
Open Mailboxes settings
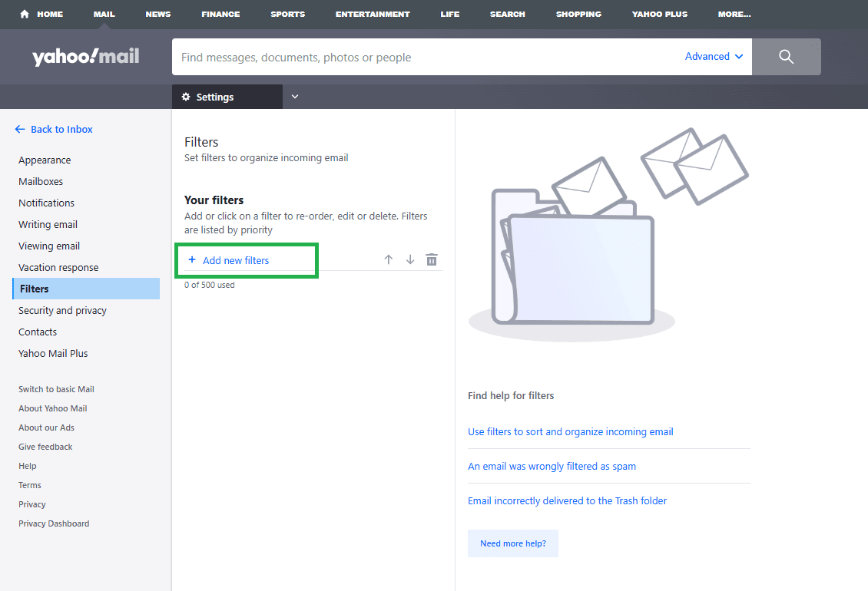point(41,181)
